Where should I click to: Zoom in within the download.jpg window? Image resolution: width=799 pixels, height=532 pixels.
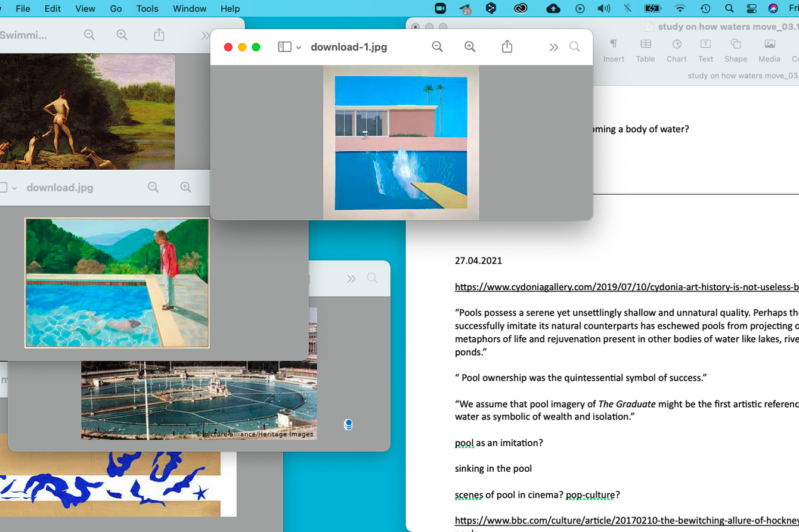186,187
